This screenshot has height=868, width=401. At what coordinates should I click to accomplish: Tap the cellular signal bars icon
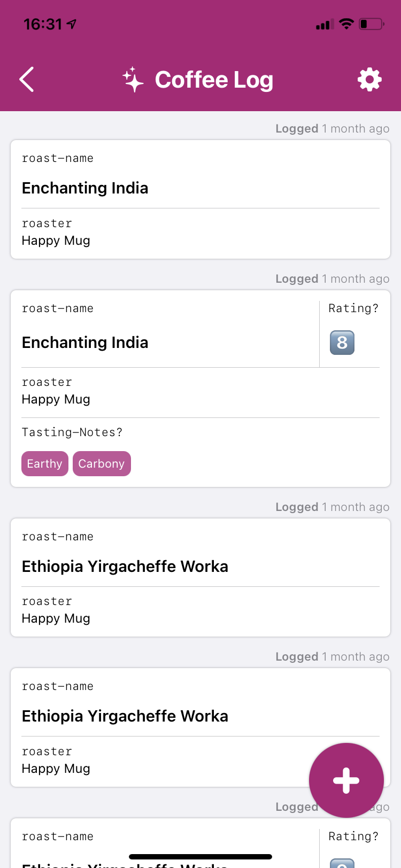(x=325, y=24)
